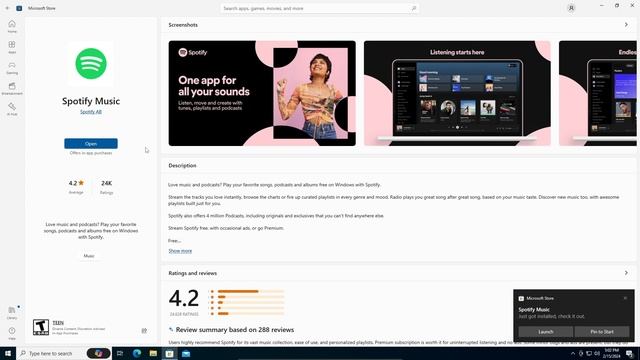The image size is (640, 360).
Task: Click the TEEN rating link
Action: click(58, 323)
